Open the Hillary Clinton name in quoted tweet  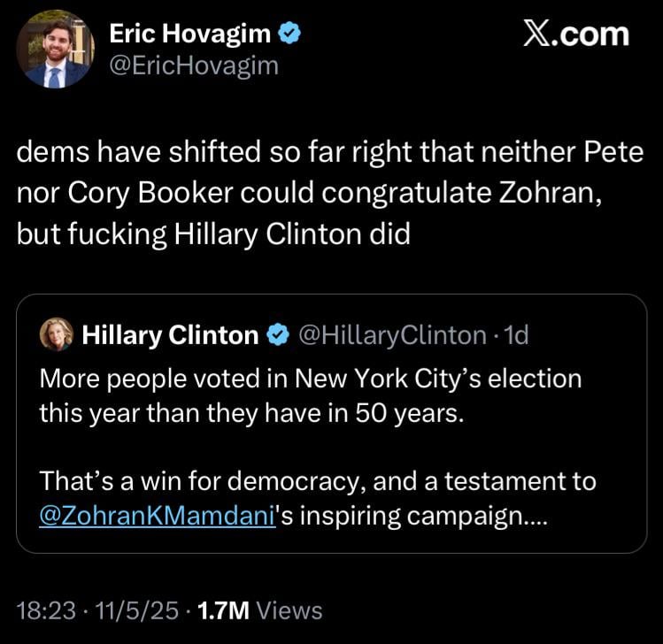(169, 335)
